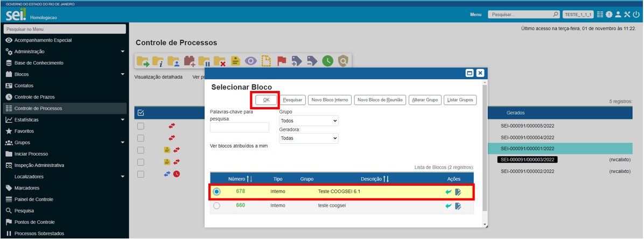Click the purple eye icon in the toolbar
Image resolution: width=644 pixels, height=239 pixels.
click(250, 61)
